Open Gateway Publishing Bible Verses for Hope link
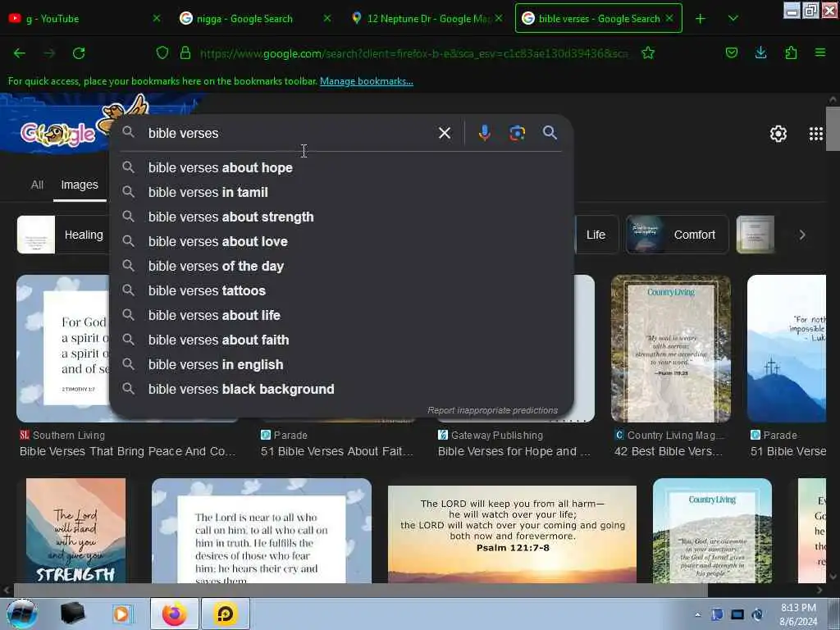Image resolution: width=840 pixels, height=630 pixels. [514, 452]
